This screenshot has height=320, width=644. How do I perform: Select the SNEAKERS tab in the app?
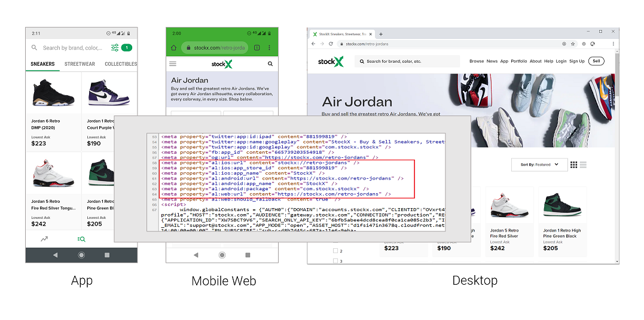tap(42, 64)
